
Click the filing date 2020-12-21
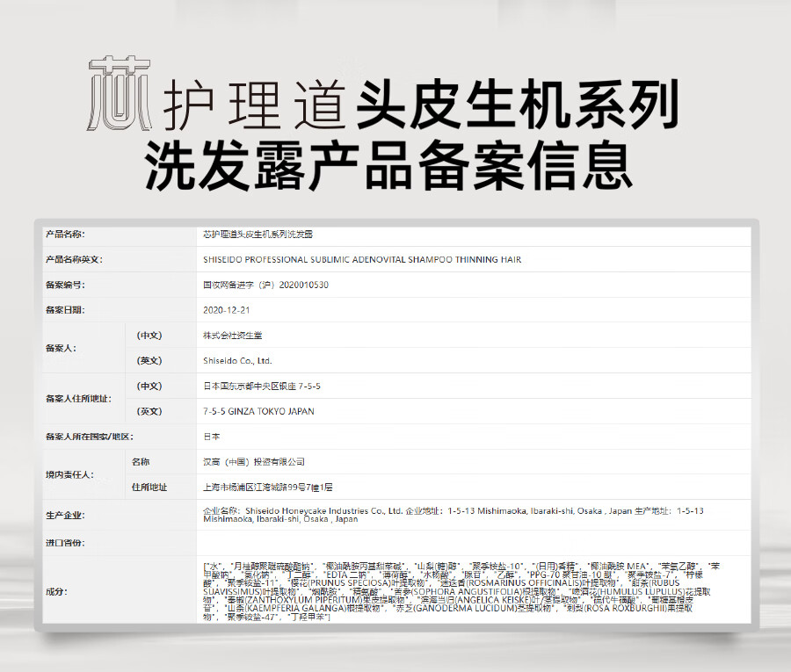click(227, 310)
